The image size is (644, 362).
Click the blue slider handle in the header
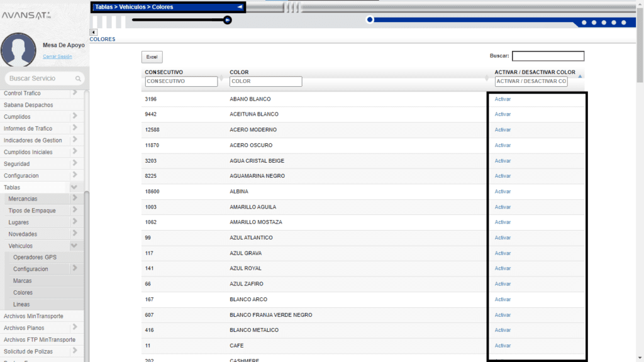click(370, 19)
